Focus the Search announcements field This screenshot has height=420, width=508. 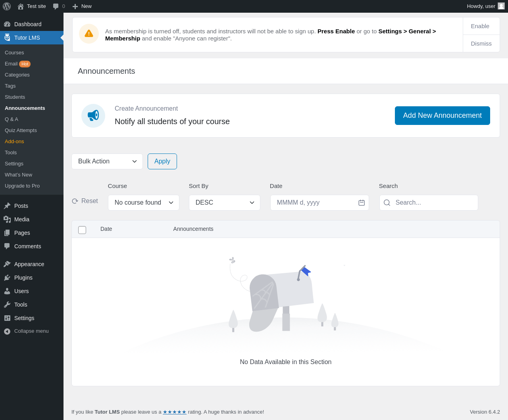[429, 203]
